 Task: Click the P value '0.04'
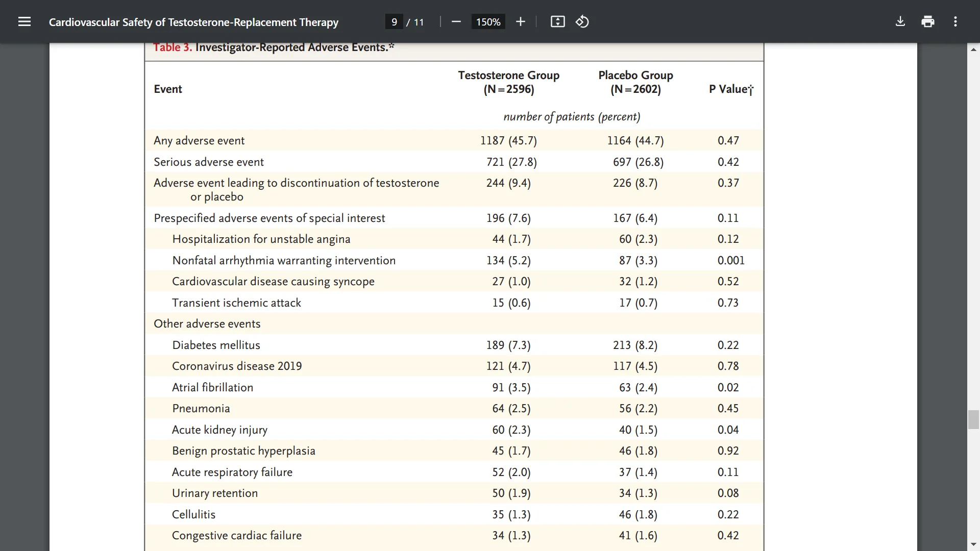[x=728, y=430]
